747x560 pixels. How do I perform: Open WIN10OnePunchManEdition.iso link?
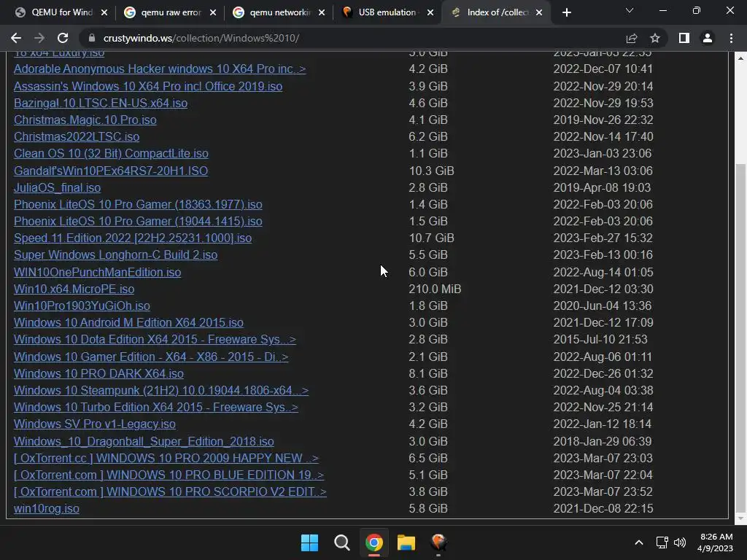coord(97,272)
